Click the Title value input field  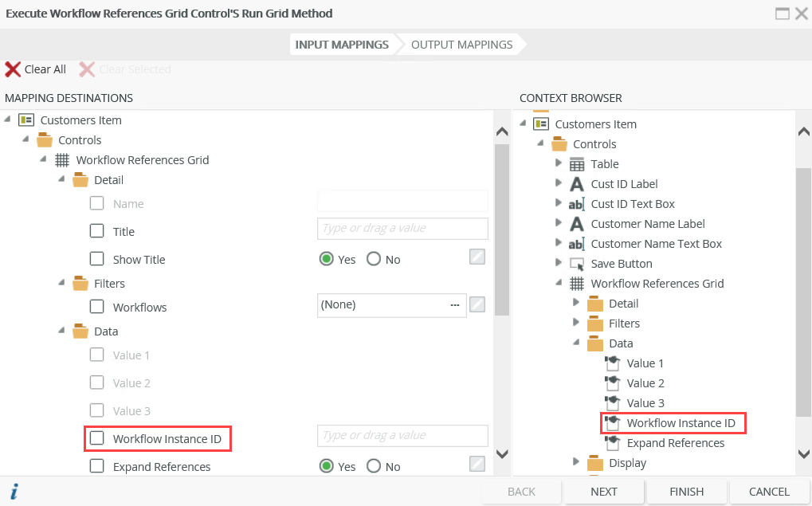pyautogui.click(x=402, y=229)
